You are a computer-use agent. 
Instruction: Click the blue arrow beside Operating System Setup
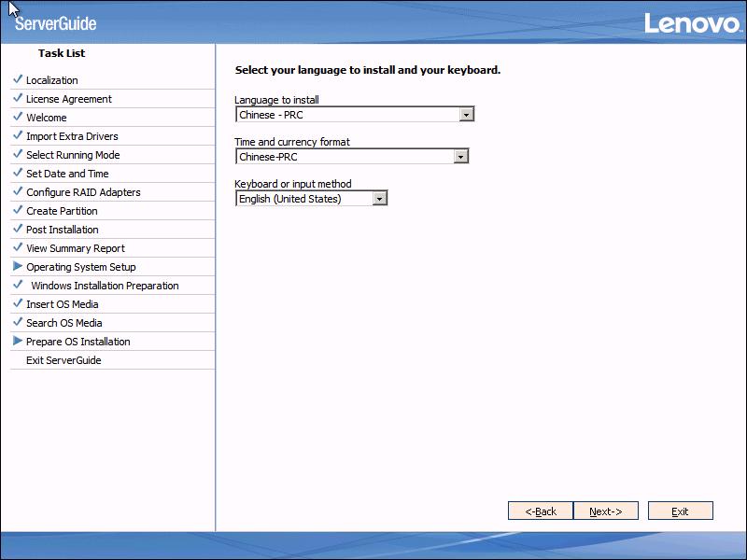click(18, 266)
